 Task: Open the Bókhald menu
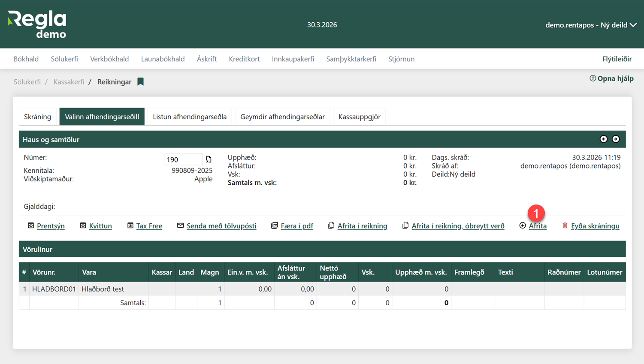(26, 59)
